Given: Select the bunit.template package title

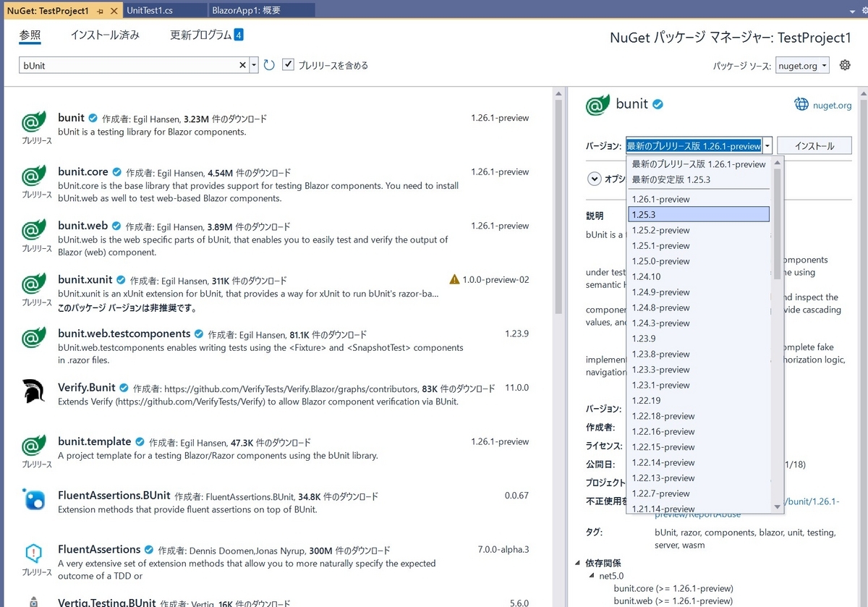Looking at the screenshot, I should tap(95, 441).
